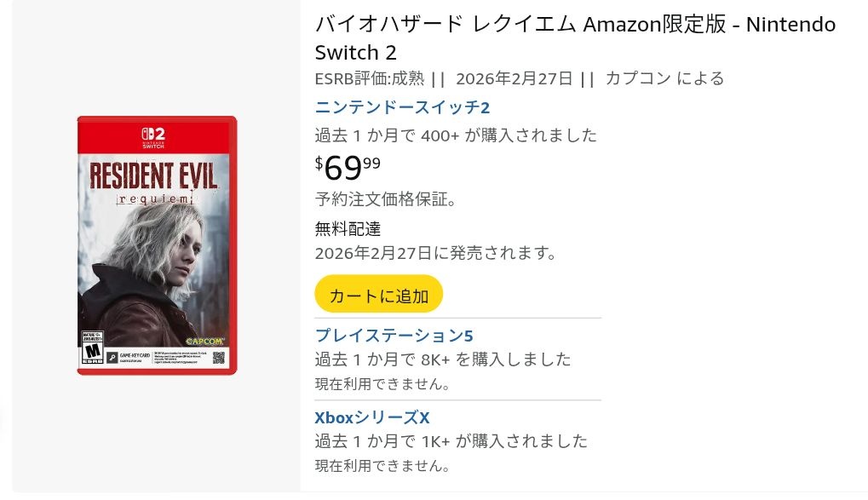868x500 pixels.
Task: Open the ニンテンドースイッチ2 platform link
Action: coord(402,106)
